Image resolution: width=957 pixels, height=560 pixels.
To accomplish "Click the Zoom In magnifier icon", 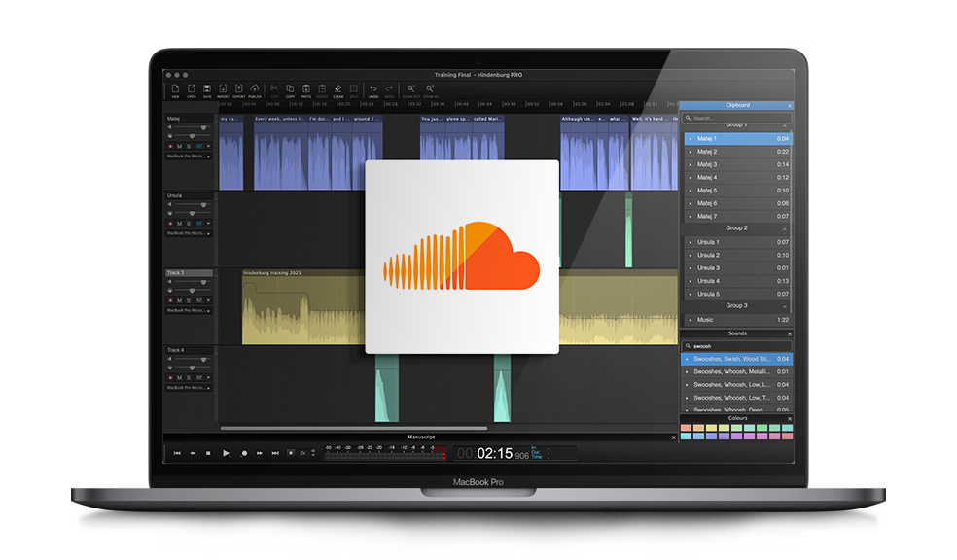I will point(430,89).
